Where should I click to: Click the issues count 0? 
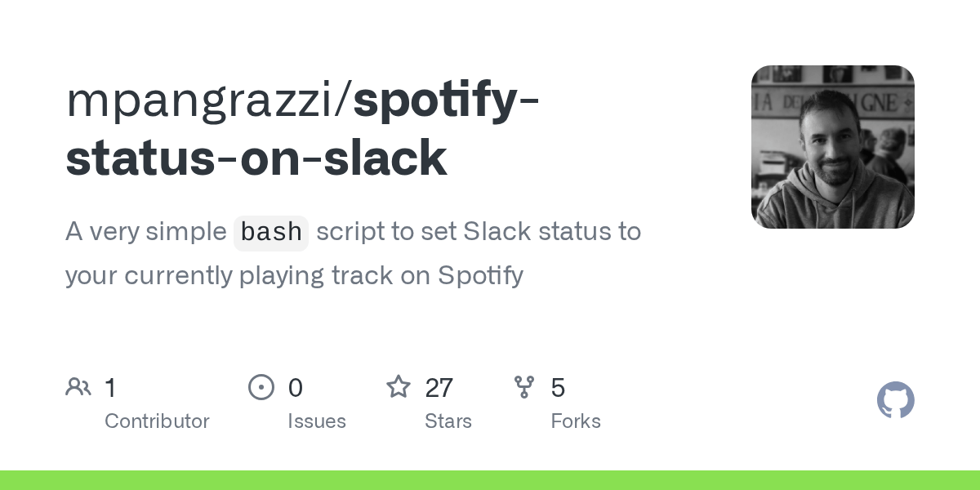coord(296,388)
